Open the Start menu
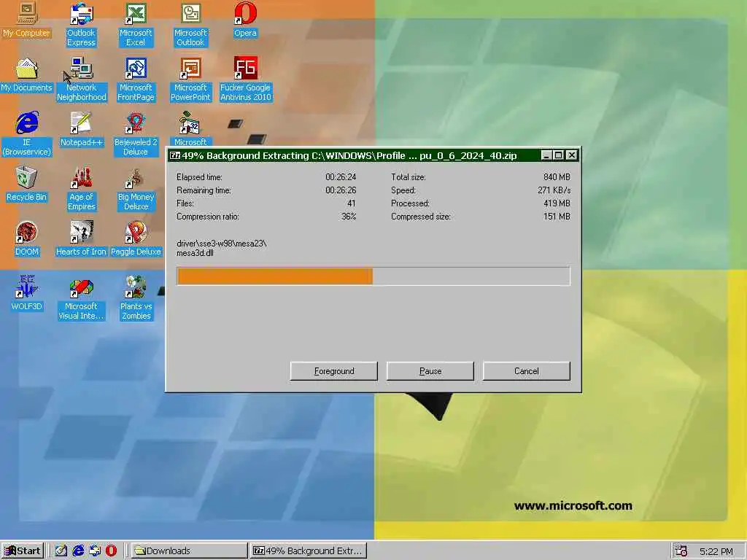 [x=23, y=551]
